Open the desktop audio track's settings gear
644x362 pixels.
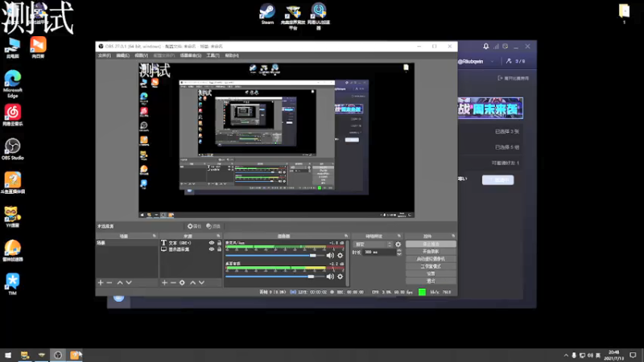340,277
